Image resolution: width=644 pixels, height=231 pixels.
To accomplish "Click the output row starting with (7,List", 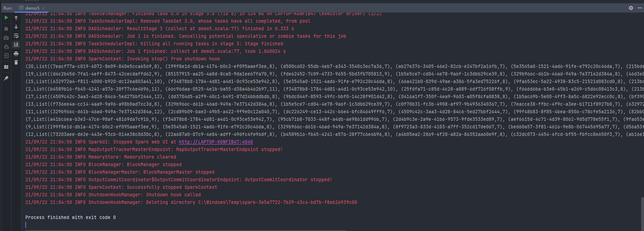I will (335, 119).
